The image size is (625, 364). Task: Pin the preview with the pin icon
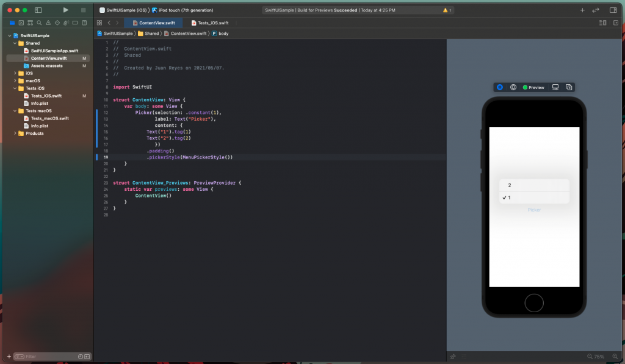click(x=453, y=357)
